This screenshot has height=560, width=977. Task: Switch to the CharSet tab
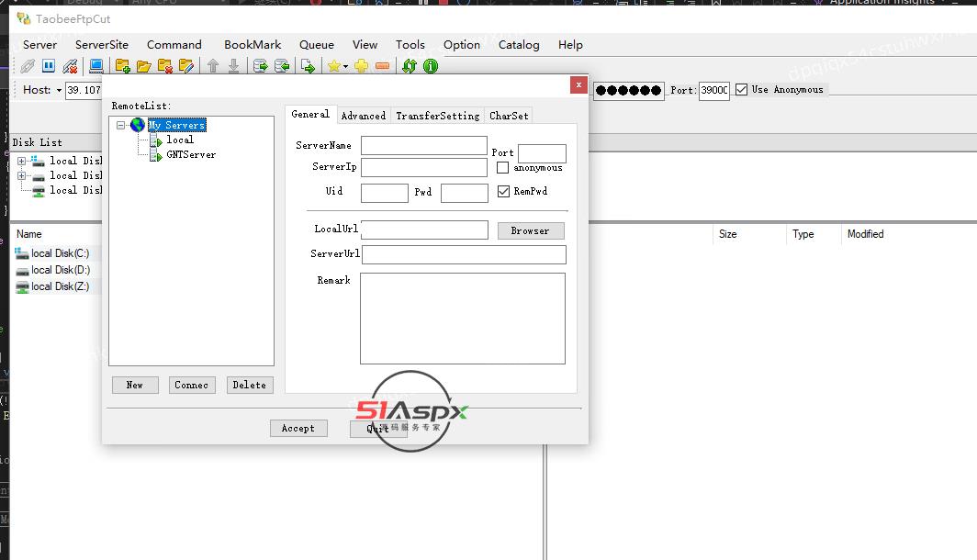pyautogui.click(x=509, y=116)
